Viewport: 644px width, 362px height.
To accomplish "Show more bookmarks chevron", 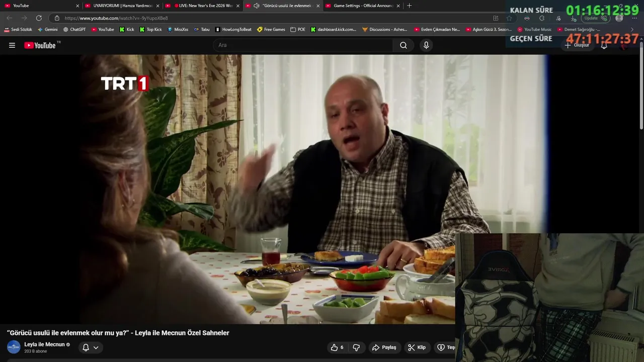I will tap(632, 30).
